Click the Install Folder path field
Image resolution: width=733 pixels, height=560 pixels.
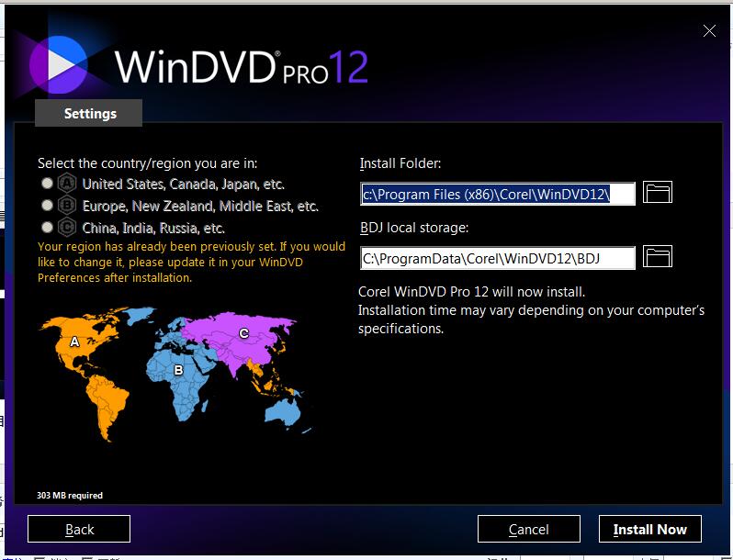[x=498, y=194]
